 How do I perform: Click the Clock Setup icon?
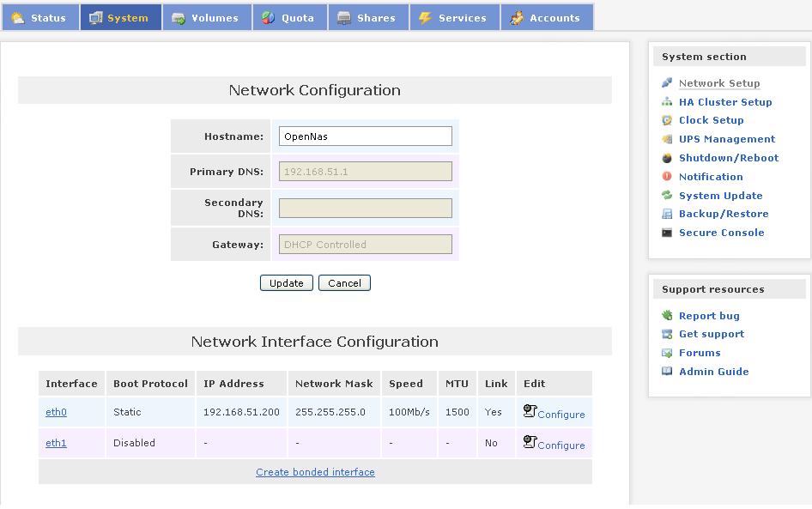[x=667, y=121]
